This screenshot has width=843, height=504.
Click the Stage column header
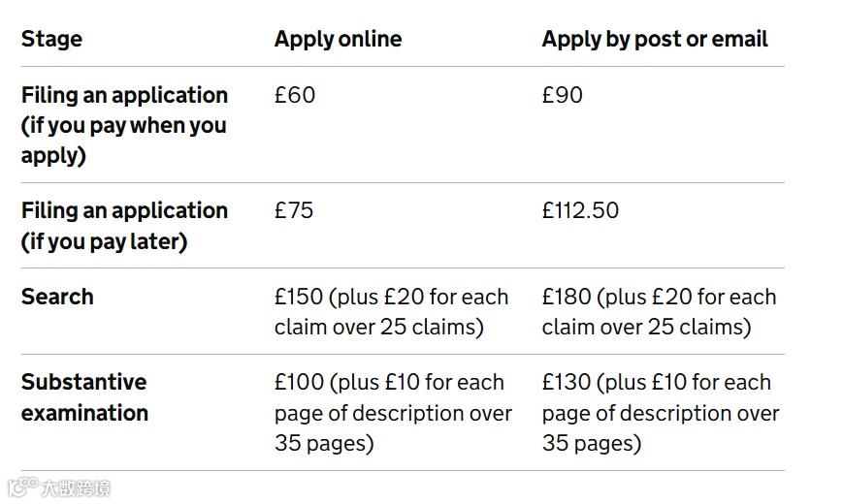point(51,39)
